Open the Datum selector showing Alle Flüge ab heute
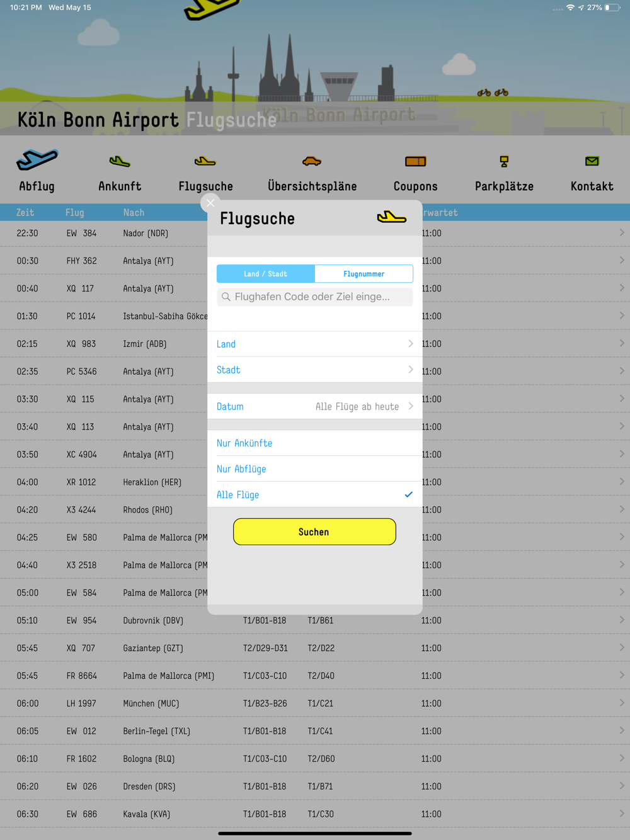Screen dimensions: 630x840 pyautogui.click(x=315, y=407)
